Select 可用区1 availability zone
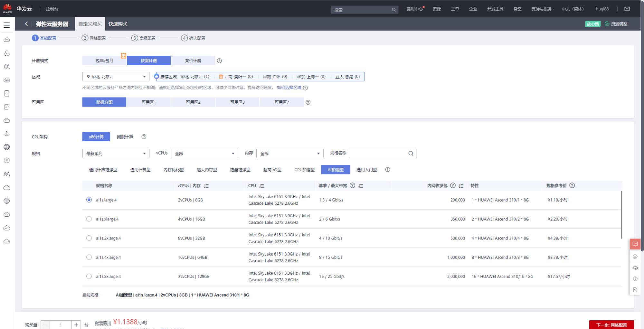 point(148,102)
